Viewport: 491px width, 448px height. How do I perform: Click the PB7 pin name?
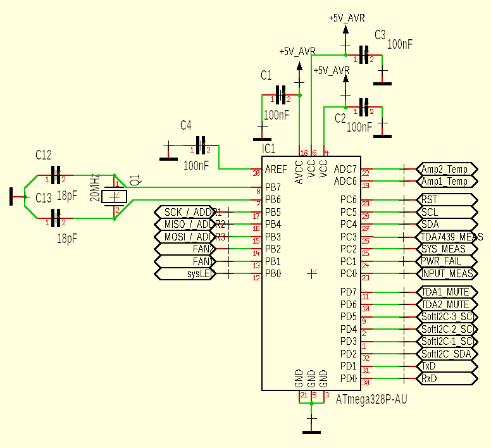pyautogui.click(x=273, y=187)
